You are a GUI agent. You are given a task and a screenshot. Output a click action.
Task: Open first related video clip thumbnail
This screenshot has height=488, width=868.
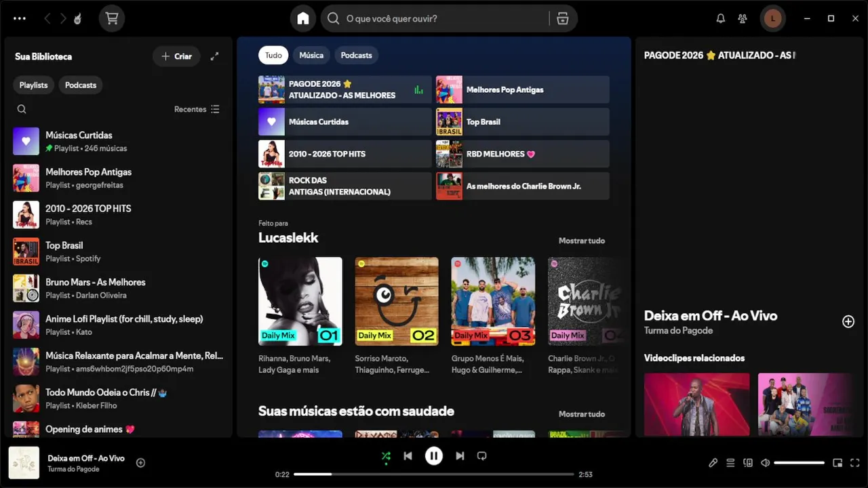tap(696, 404)
